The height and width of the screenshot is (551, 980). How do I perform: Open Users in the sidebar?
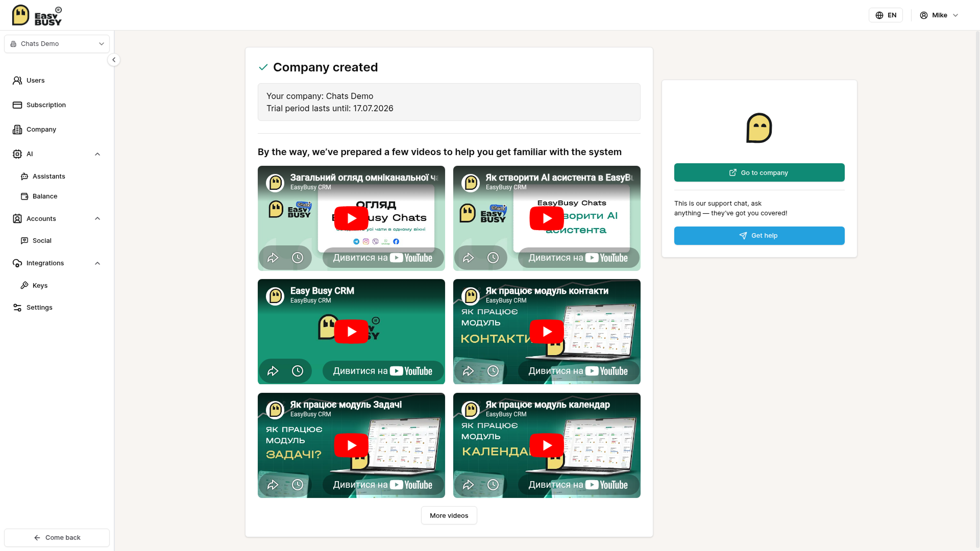[57, 81]
